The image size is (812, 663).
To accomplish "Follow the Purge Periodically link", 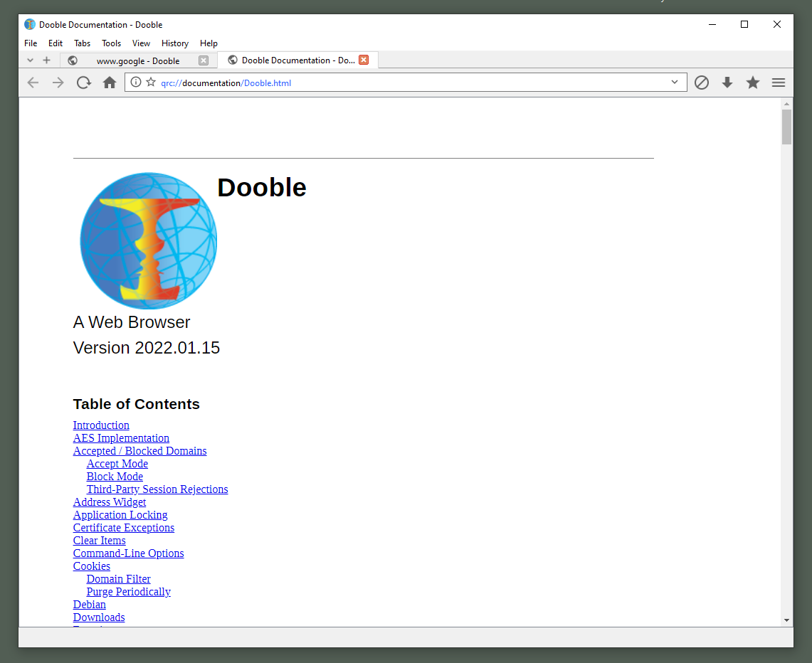I will pyautogui.click(x=128, y=592).
